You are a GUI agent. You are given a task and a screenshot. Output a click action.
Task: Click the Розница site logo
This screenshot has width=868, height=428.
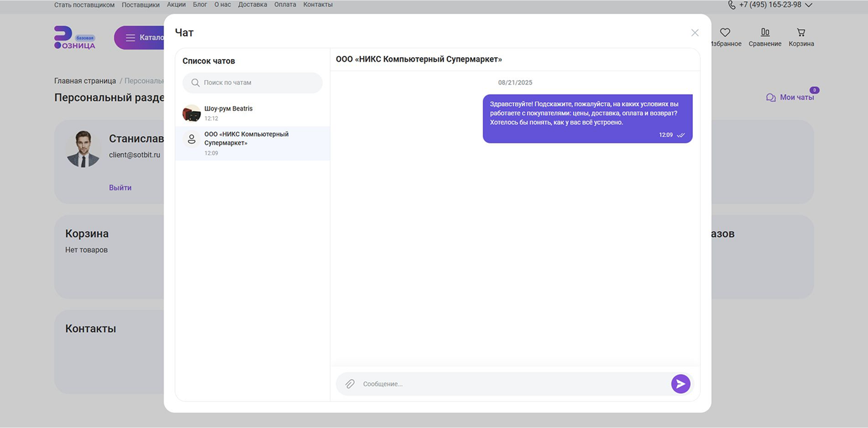tap(75, 38)
